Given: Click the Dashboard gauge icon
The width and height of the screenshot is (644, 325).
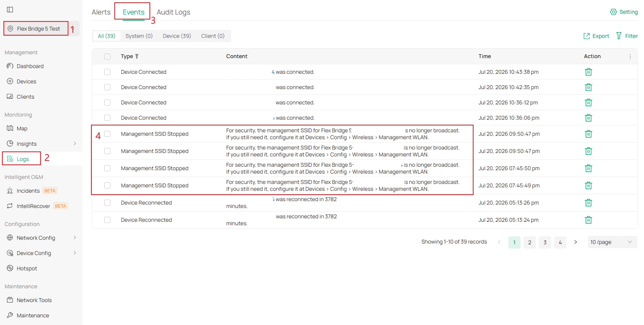Looking at the screenshot, I should [10, 66].
